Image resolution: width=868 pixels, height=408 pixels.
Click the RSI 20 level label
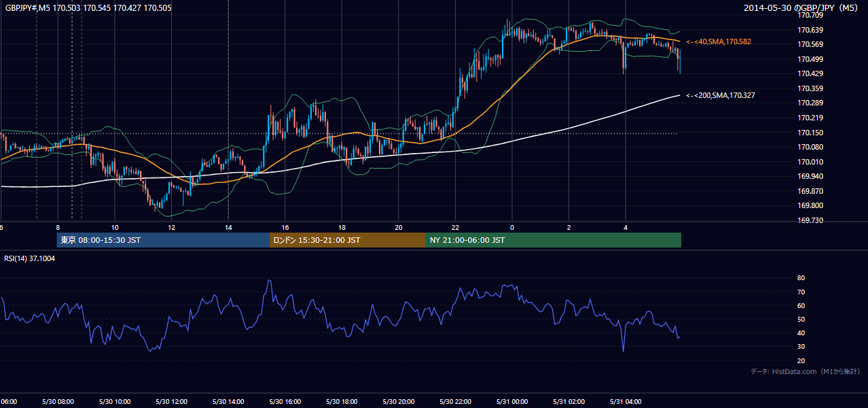tap(801, 360)
